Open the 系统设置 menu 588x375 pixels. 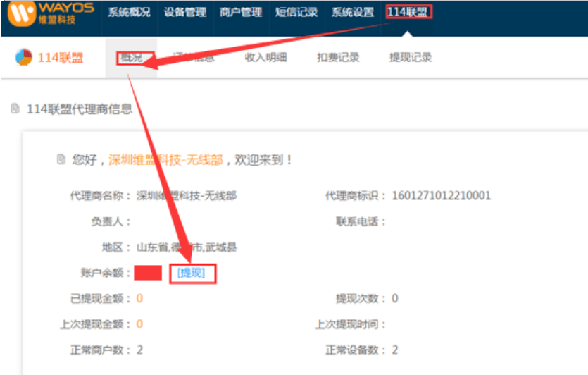coord(353,13)
